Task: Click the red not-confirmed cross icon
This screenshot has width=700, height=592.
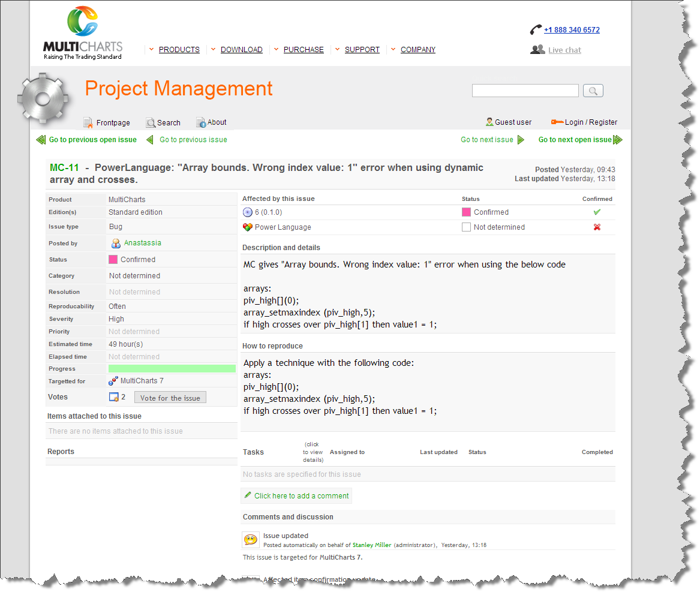Action: (x=597, y=227)
